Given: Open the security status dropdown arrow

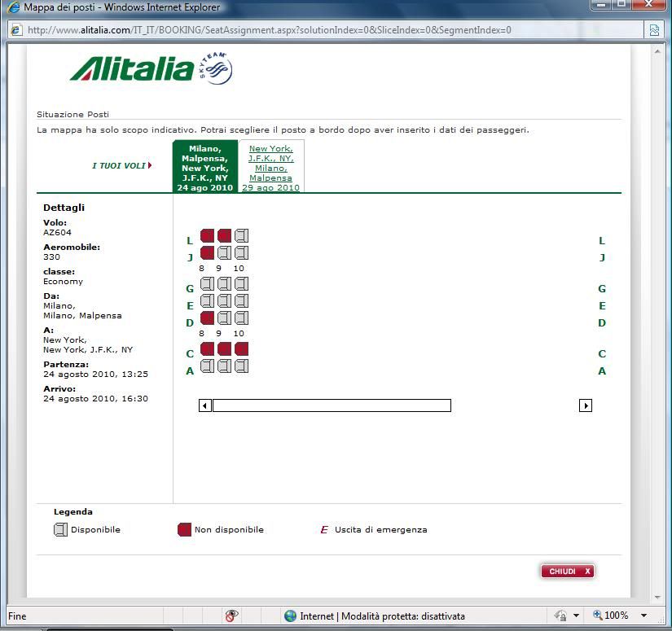Looking at the screenshot, I should [x=577, y=616].
